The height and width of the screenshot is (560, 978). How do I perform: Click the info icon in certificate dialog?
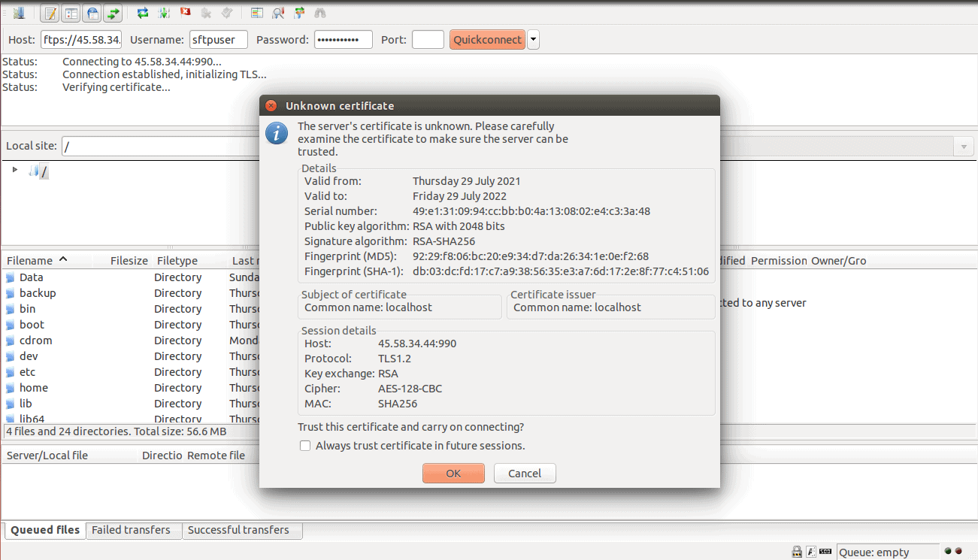click(277, 134)
